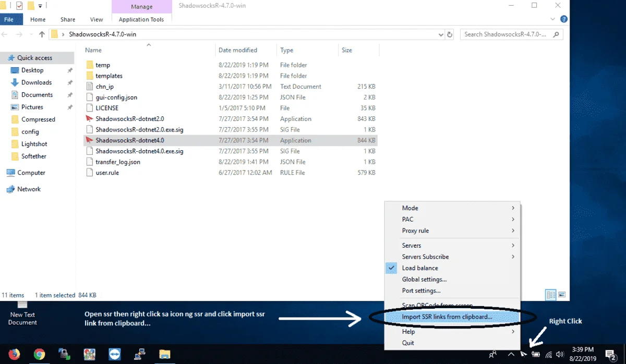This screenshot has height=364, width=626.
Task: Click the Forward arrow in Explorer
Action: (19, 34)
